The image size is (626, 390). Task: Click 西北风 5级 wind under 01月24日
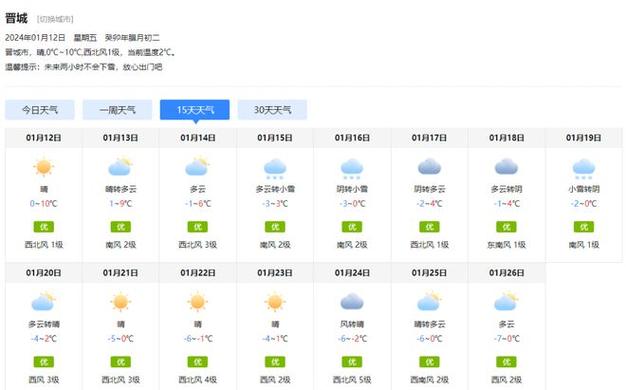click(x=352, y=379)
